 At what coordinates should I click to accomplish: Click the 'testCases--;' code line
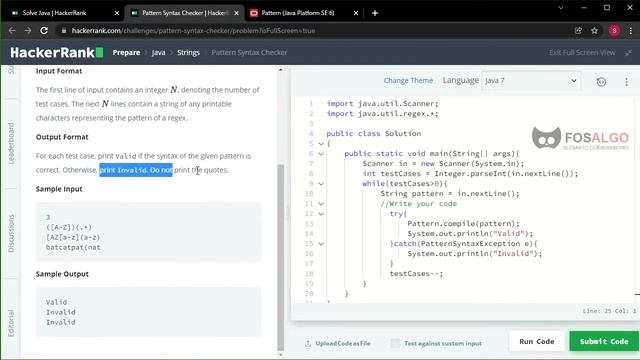(x=416, y=274)
